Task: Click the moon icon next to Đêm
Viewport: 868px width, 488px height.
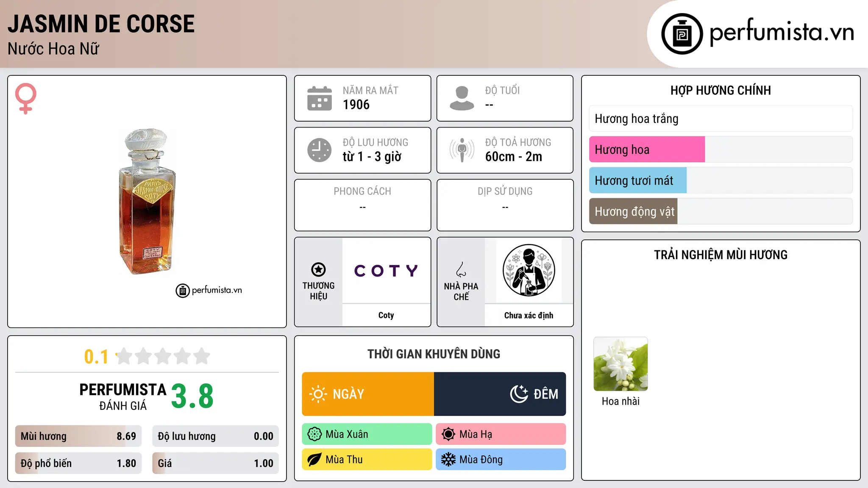Action: click(x=519, y=394)
